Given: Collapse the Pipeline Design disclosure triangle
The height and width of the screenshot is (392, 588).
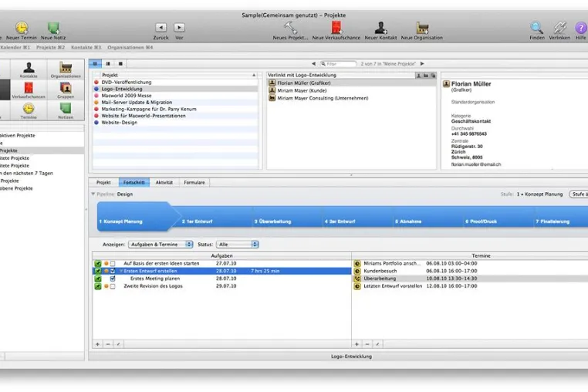Looking at the screenshot, I should [x=93, y=194].
